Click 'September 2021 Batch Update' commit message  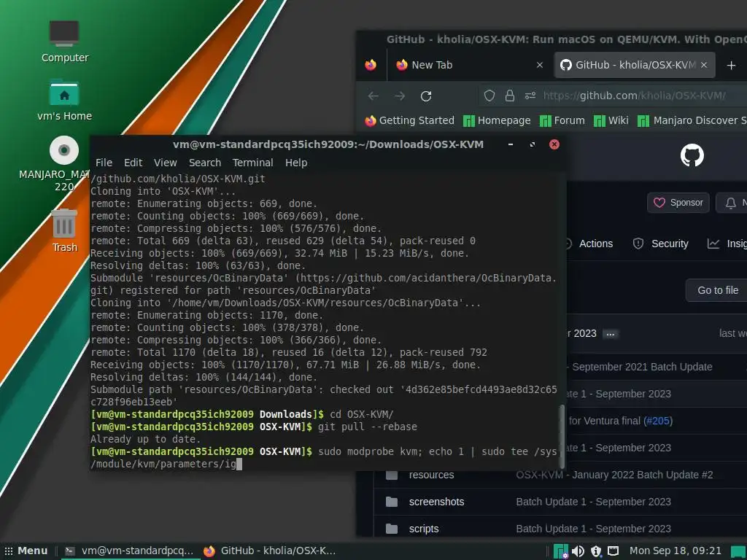(x=642, y=367)
